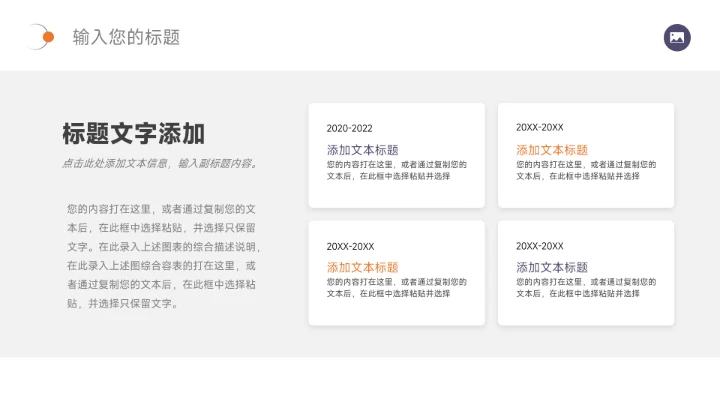The image size is (720, 405).
Task: Select the bold heading 标题文字添加
Action: pyautogui.click(x=134, y=134)
